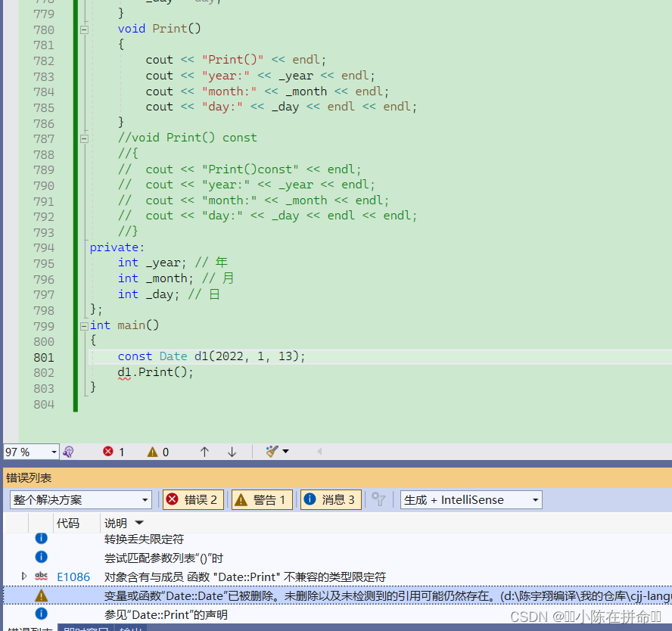Select the Date::Date 已被删除 warning row

pos(338,595)
